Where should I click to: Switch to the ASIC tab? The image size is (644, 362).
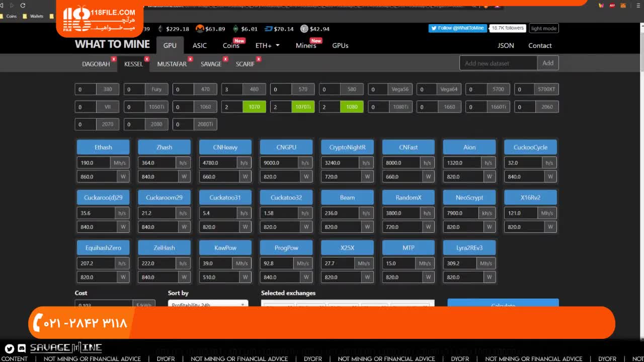200,45
